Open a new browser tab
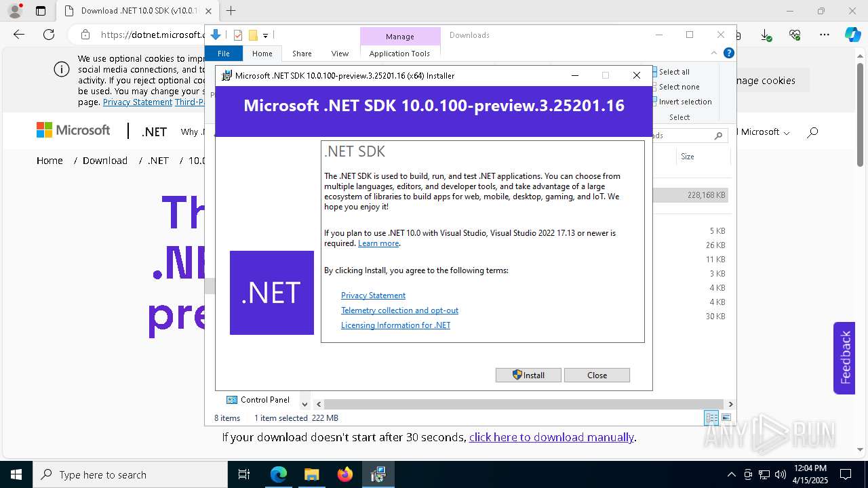Image resolution: width=868 pixels, height=488 pixels. click(x=231, y=11)
